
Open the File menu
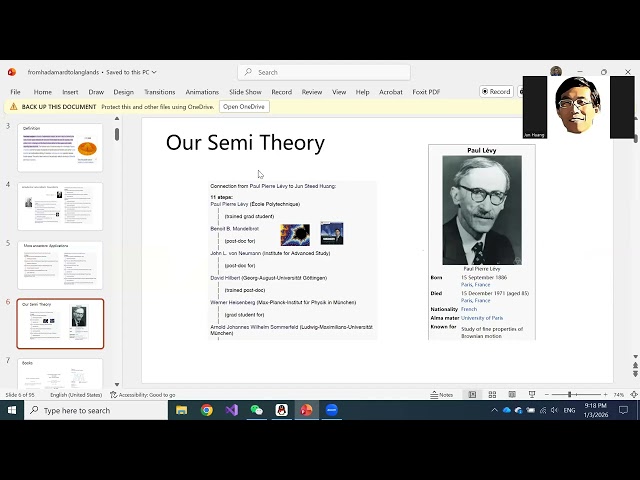(x=15, y=92)
